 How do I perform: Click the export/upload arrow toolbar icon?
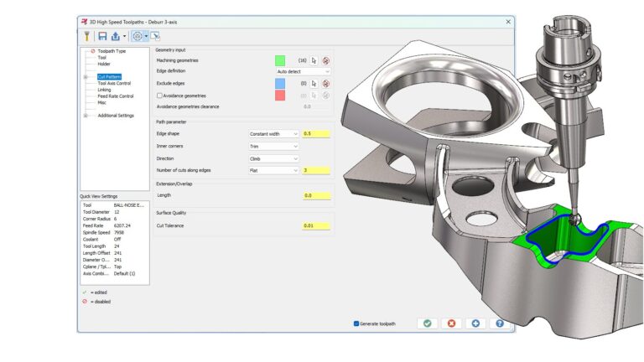[x=115, y=36]
